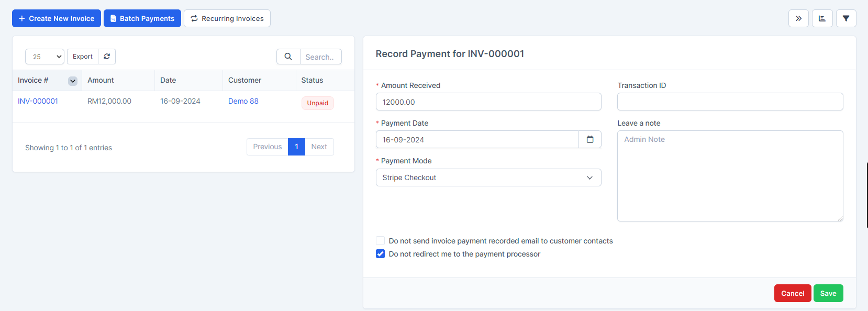Open the Payment Mode dropdown

click(x=488, y=177)
